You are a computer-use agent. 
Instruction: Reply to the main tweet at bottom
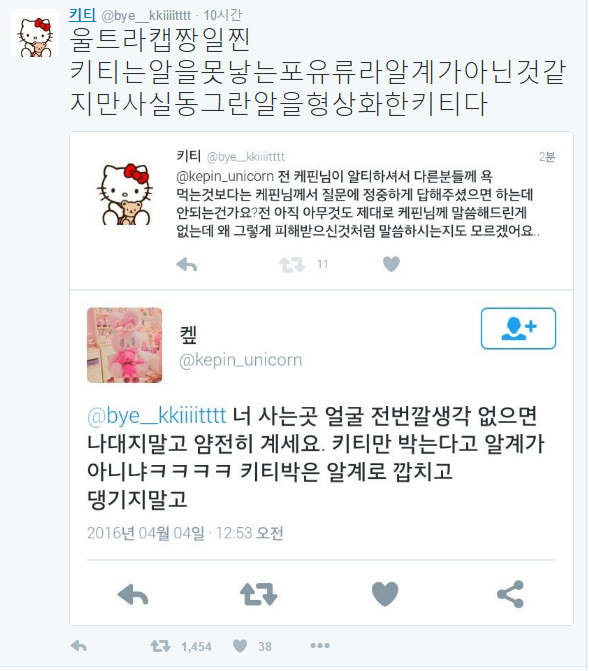click(x=79, y=646)
